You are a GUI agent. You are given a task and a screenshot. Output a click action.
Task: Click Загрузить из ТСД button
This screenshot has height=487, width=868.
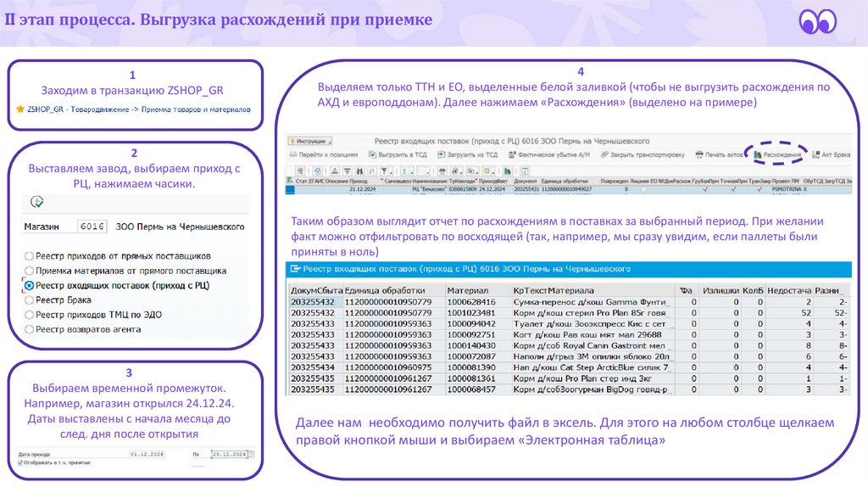(x=468, y=155)
